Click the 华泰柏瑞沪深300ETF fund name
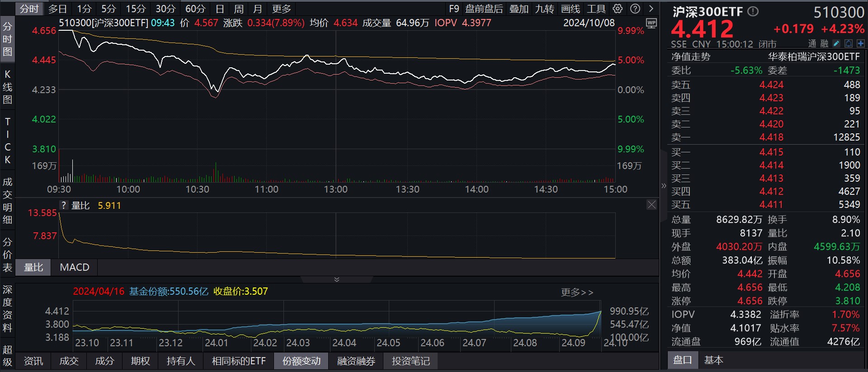This screenshot has height=372, width=868. point(814,57)
